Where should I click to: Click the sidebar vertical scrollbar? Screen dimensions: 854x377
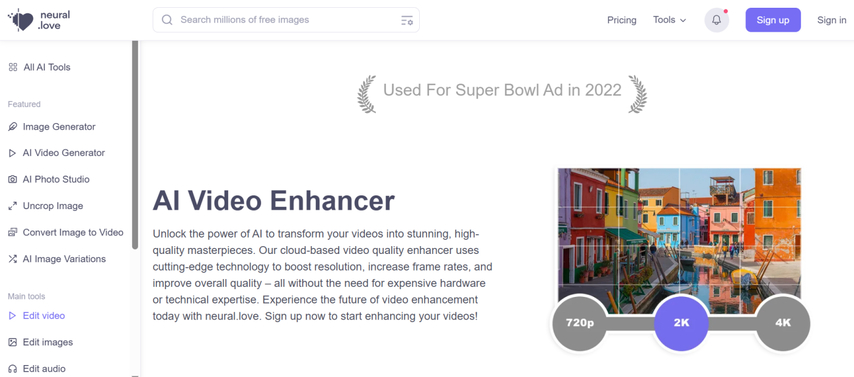[135, 144]
